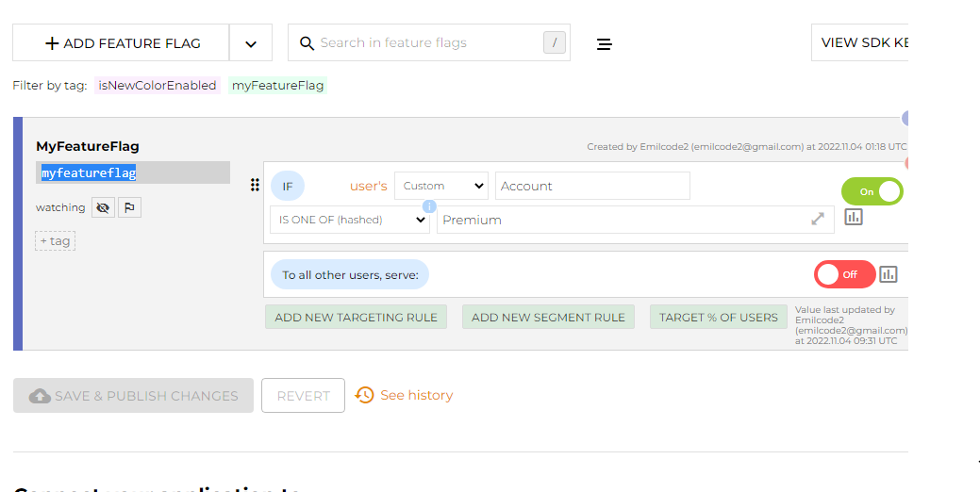This screenshot has height=492, width=980.
Task: Click the watching eye-slash icon
Action: (x=103, y=207)
